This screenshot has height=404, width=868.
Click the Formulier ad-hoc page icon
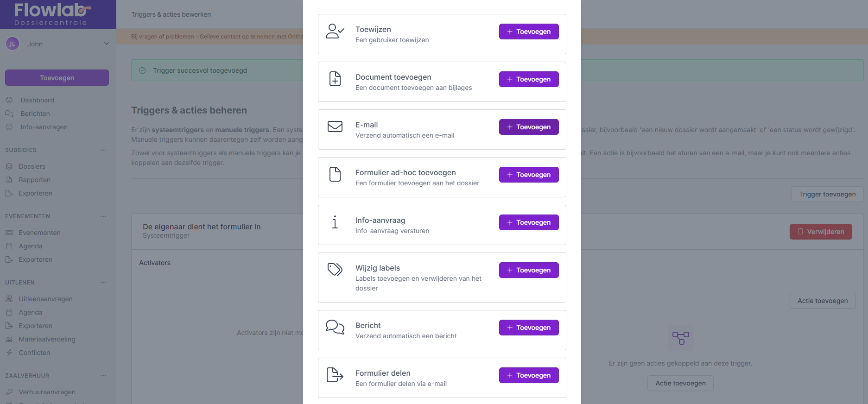coord(335,174)
